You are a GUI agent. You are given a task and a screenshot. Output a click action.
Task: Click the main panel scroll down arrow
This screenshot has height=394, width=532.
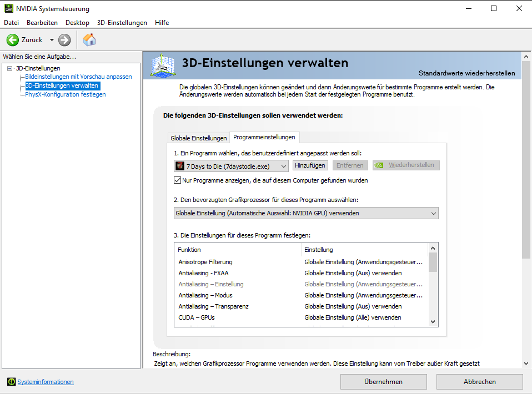pos(526,363)
